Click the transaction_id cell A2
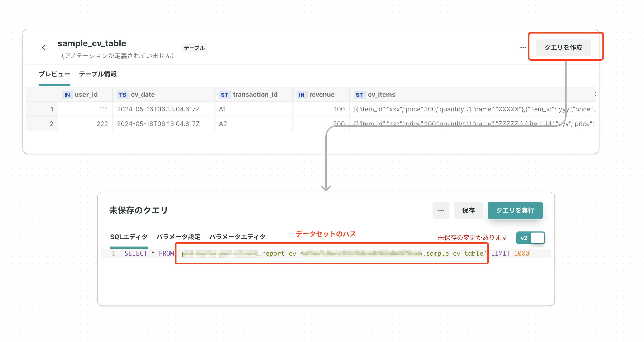This screenshot has width=644, height=342. [253, 124]
